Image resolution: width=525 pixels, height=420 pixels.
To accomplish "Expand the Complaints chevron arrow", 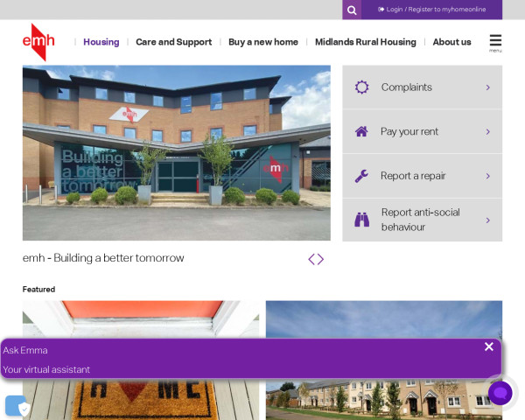I will pyautogui.click(x=488, y=87).
